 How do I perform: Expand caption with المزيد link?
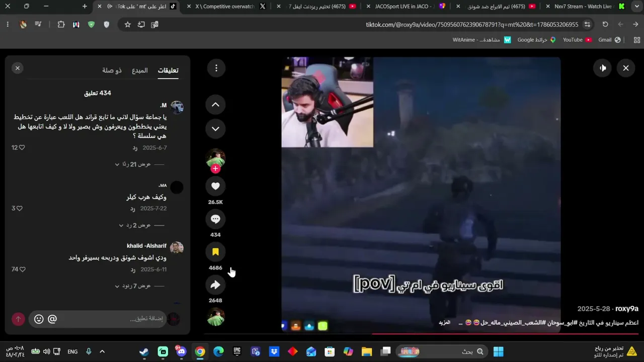tap(444, 322)
